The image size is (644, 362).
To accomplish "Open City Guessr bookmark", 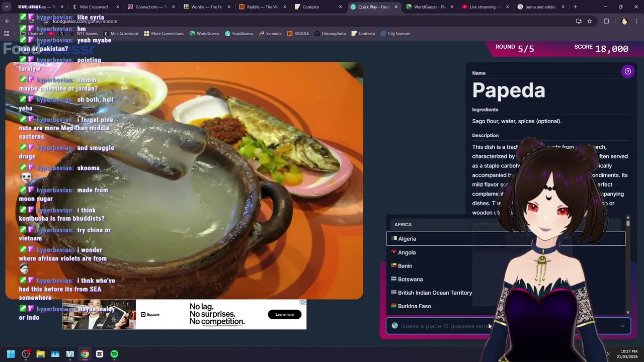I will 395,33.
